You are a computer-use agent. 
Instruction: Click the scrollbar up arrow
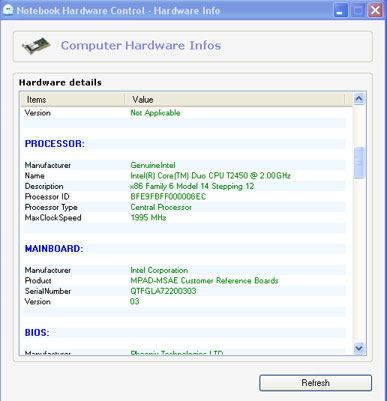click(359, 99)
